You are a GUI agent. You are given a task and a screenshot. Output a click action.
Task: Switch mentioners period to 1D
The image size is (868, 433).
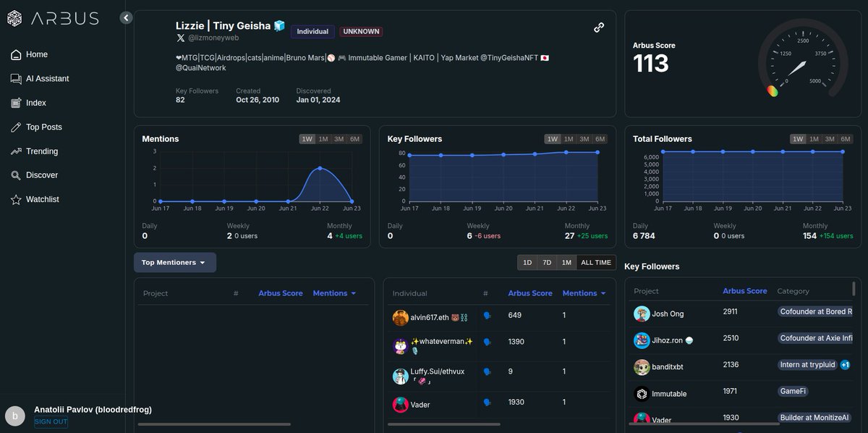click(x=527, y=263)
